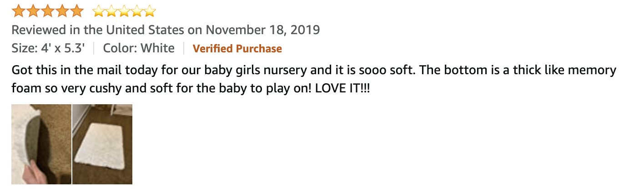
Task: Click the fourth orange rating star
Action: click(x=62, y=10)
